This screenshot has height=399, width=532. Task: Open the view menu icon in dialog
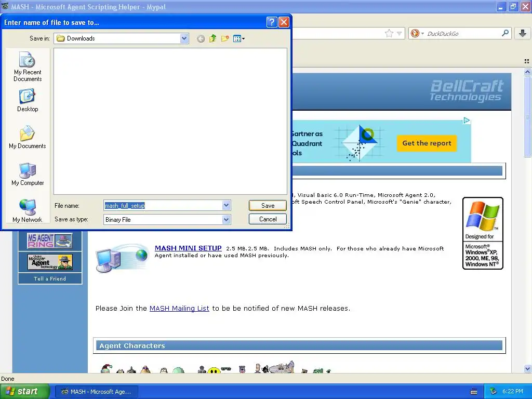pos(237,38)
